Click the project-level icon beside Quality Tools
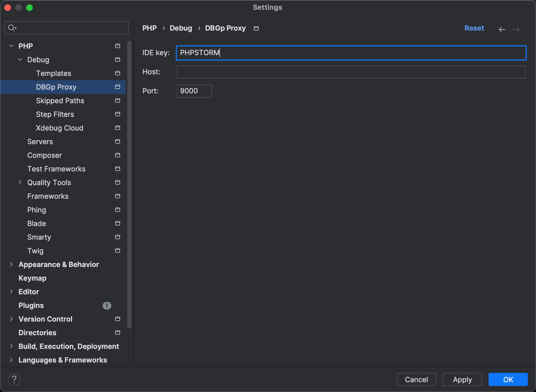The image size is (536, 392). (118, 182)
